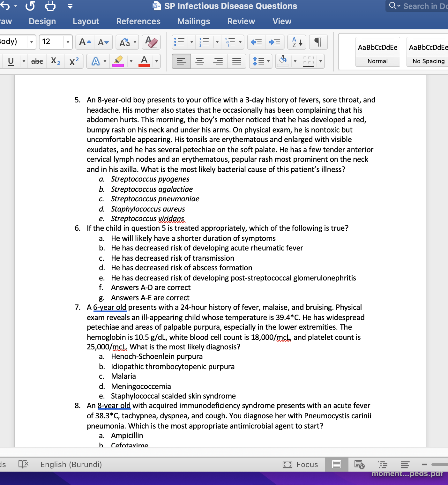This screenshot has width=448, height=485.
Task: Open the Layout tab
Action: tap(86, 21)
